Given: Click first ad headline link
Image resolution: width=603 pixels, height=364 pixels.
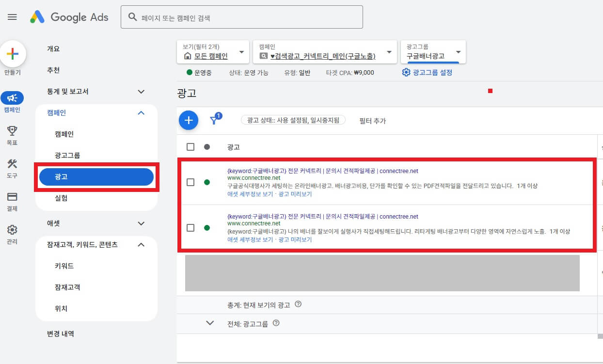Looking at the screenshot, I should coord(322,171).
